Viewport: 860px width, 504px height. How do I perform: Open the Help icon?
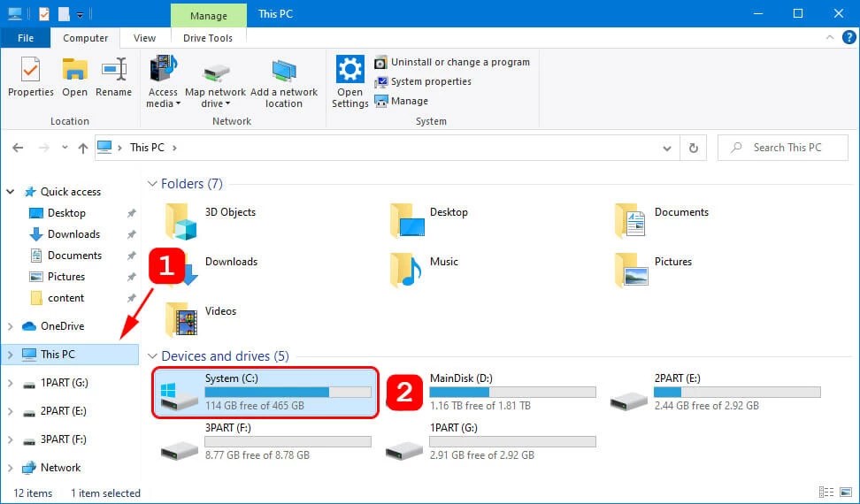click(849, 38)
